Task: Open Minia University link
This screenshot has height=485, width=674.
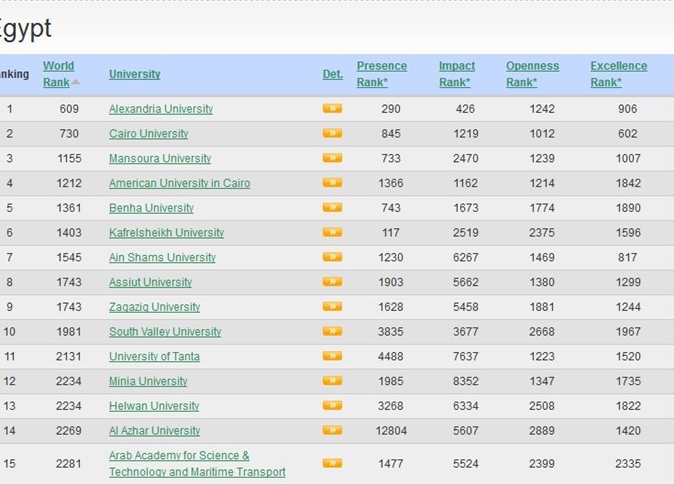Action: point(148,381)
